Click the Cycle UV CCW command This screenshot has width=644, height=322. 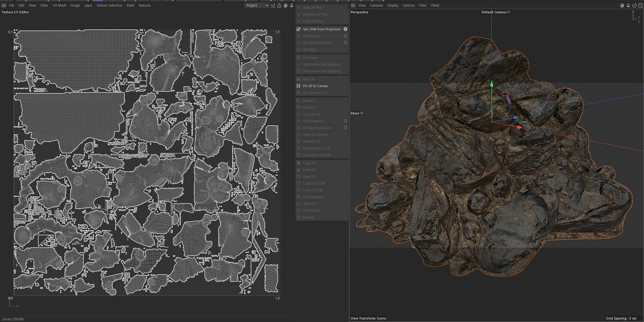point(322,184)
